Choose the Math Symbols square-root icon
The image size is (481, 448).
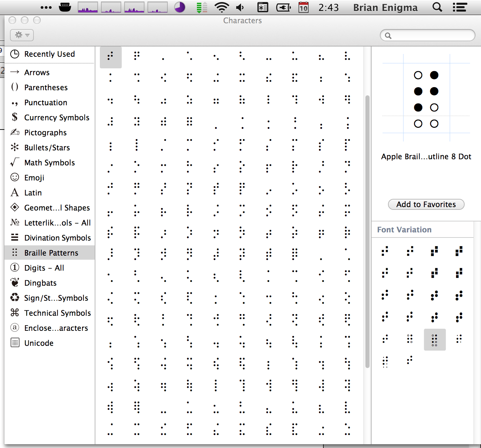point(15,162)
